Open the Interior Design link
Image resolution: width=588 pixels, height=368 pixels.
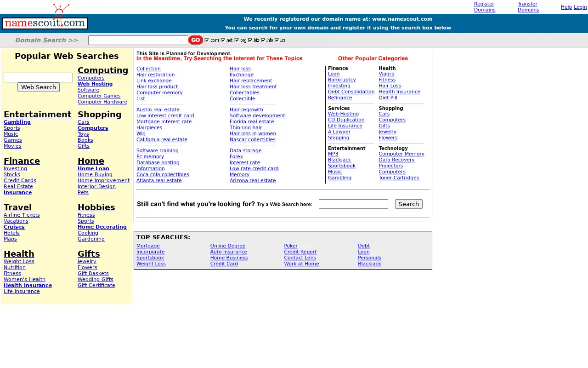pyautogui.click(x=96, y=186)
